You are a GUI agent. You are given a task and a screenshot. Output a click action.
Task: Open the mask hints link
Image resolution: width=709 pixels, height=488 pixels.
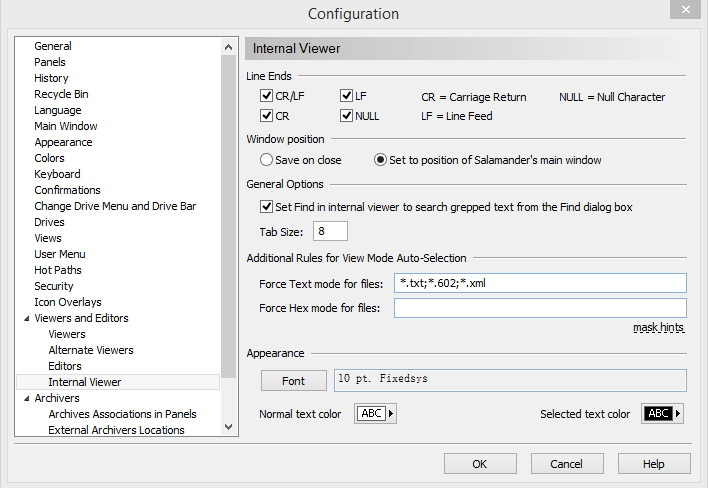point(659,328)
